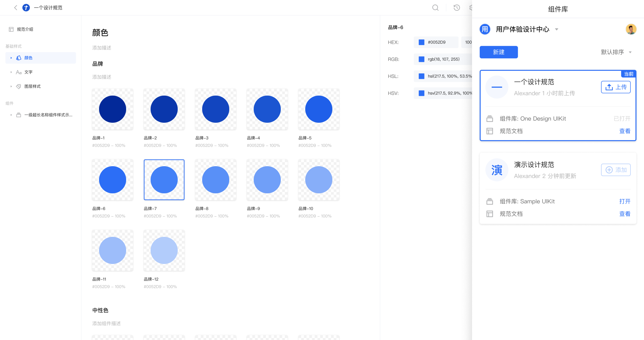Click the 演 avatar of 演示设计规范
The height and width of the screenshot is (340, 644).
[497, 170]
